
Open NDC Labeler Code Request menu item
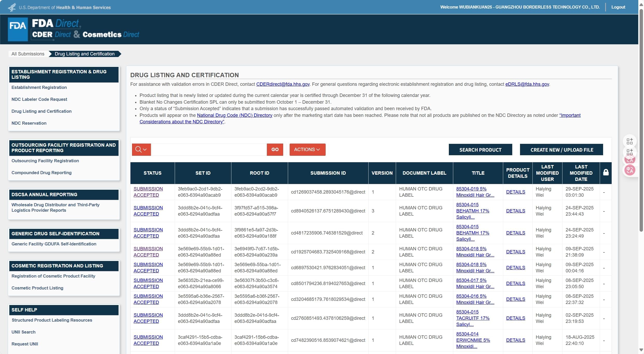(39, 99)
